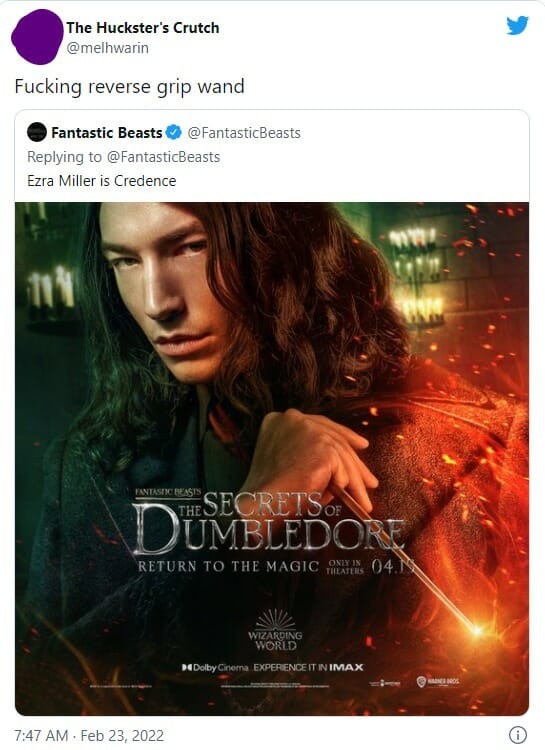Open the 7:47 AM · Feb 23, 2022 timestamp

pyautogui.click(x=89, y=735)
